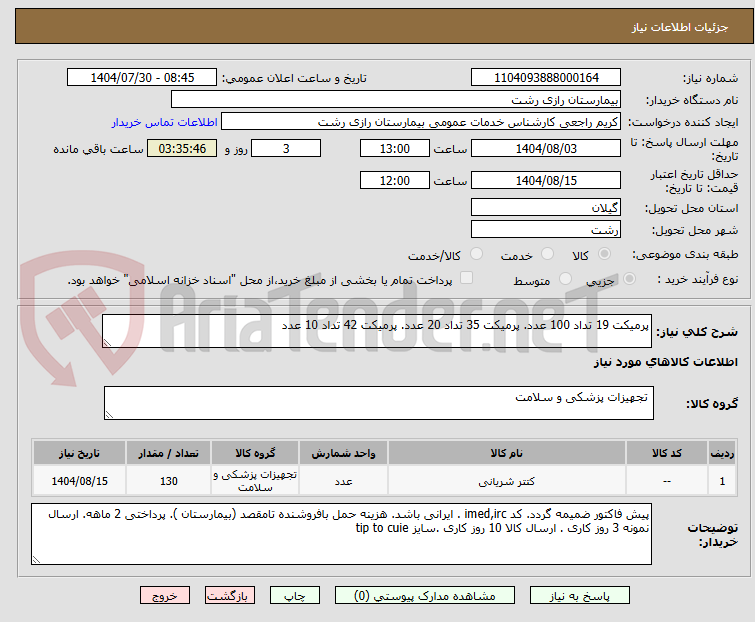Click the announcement date field 1404/07/30 - 08:45
This screenshot has width=755, height=622.
(x=142, y=78)
